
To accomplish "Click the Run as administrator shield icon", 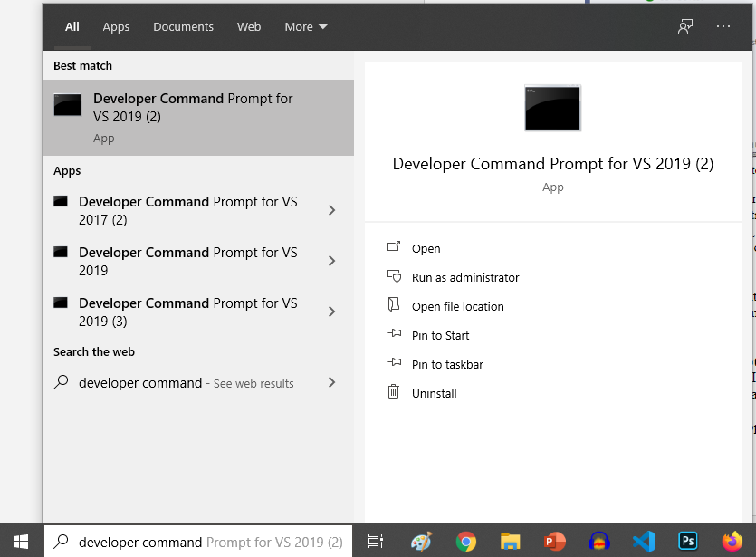I will click(x=394, y=276).
